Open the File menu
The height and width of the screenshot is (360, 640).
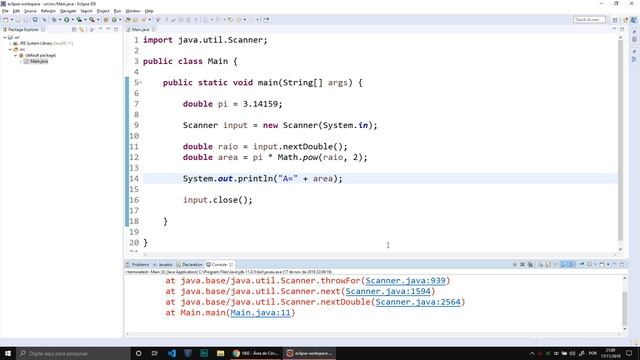(5, 11)
